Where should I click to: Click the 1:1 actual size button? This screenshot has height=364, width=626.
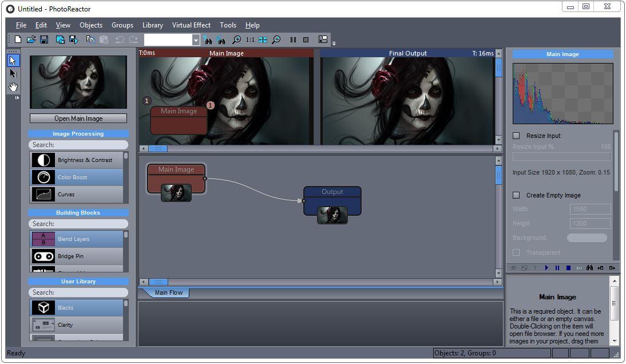[250, 39]
